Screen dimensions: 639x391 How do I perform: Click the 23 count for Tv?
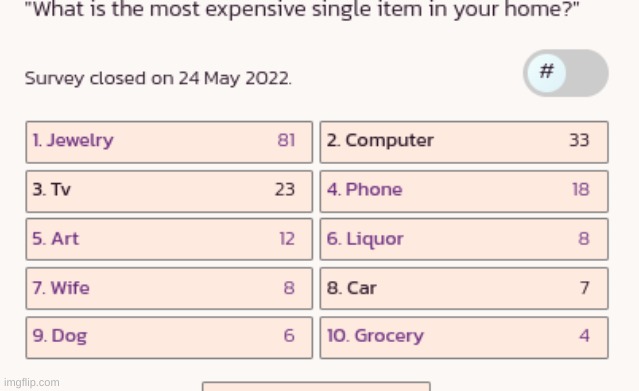click(x=285, y=190)
